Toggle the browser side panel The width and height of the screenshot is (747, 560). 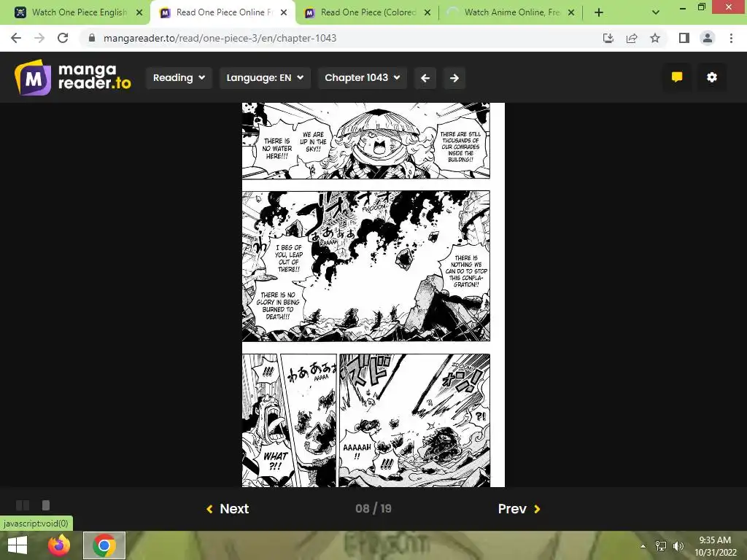pos(684,38)
